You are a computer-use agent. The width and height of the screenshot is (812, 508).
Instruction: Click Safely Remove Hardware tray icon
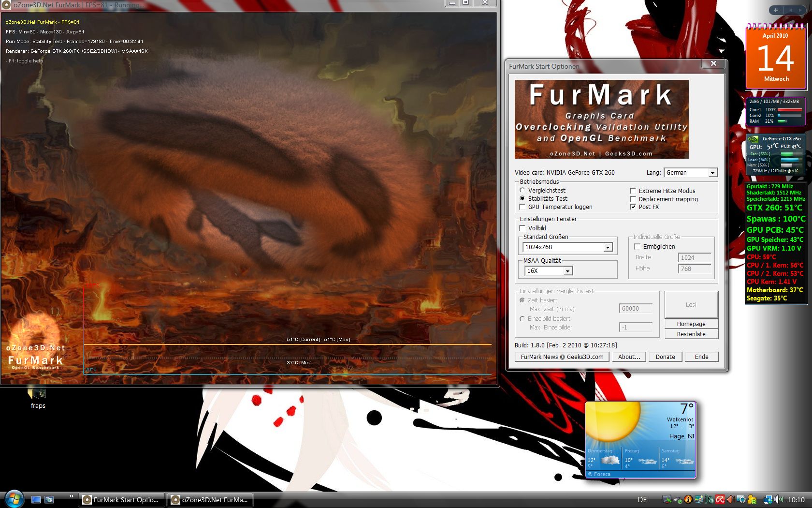click(x=678, y=499)
